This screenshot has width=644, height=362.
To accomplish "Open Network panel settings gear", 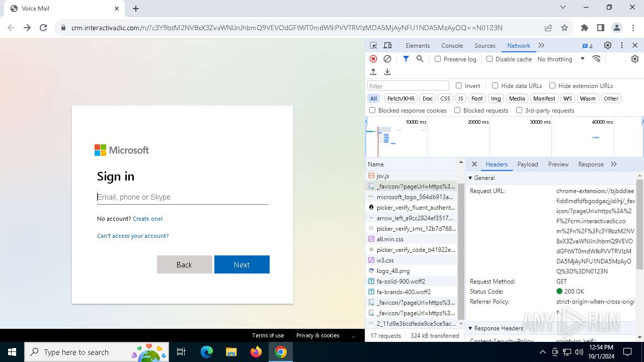I will [635, 59].
